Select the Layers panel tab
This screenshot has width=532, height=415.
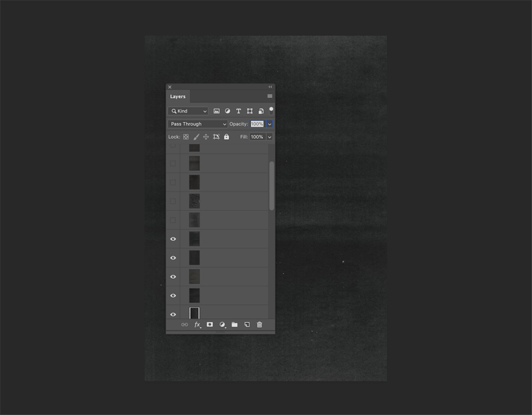[178, 97]
